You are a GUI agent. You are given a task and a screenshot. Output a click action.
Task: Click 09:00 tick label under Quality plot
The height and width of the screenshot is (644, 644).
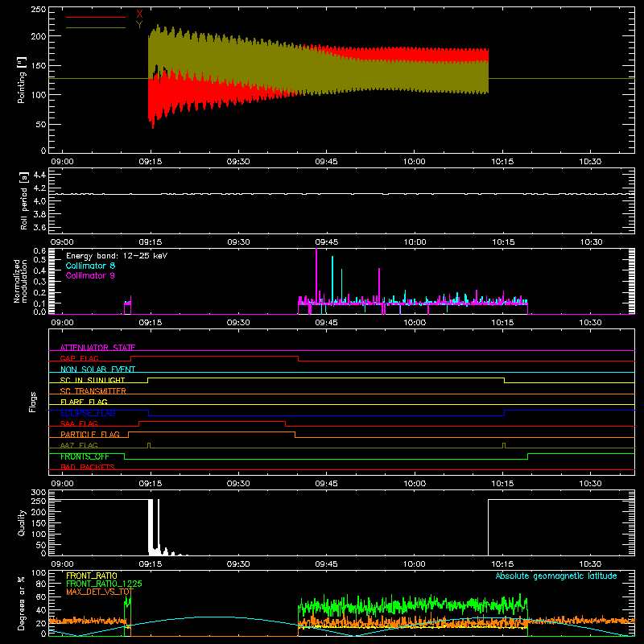tap(62, 564)
